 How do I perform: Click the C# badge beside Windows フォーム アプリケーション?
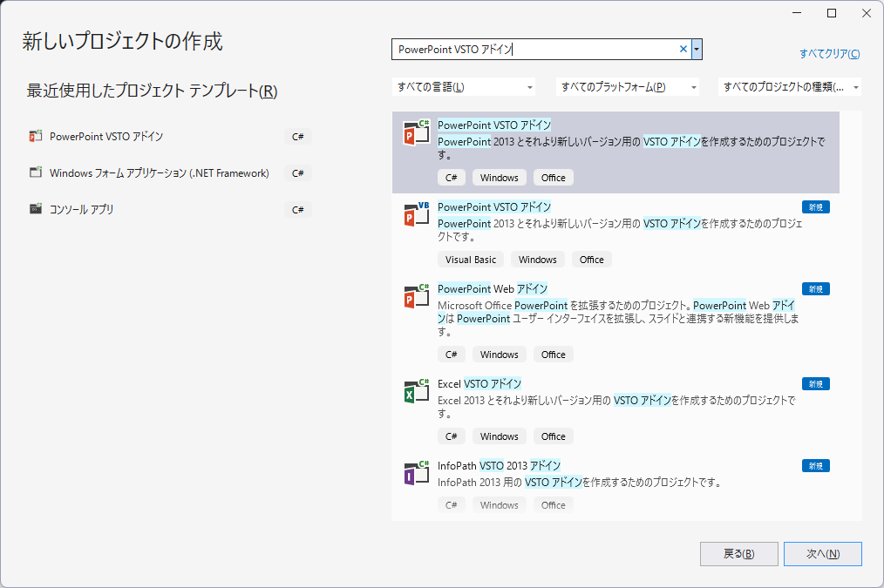click(297, 172)
